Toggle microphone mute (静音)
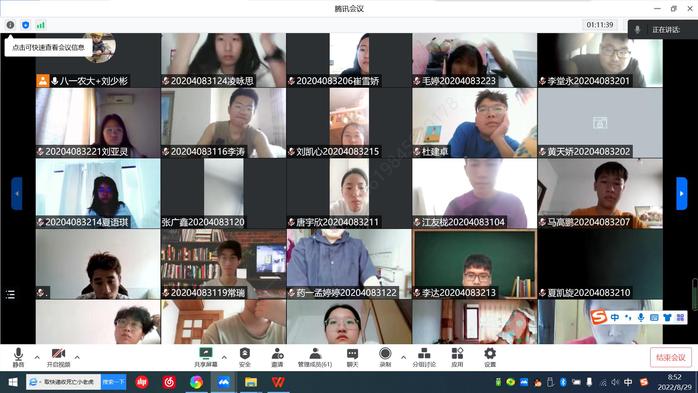Image resolution: width=698 pixels, height=393 pixels. [18, 357]
